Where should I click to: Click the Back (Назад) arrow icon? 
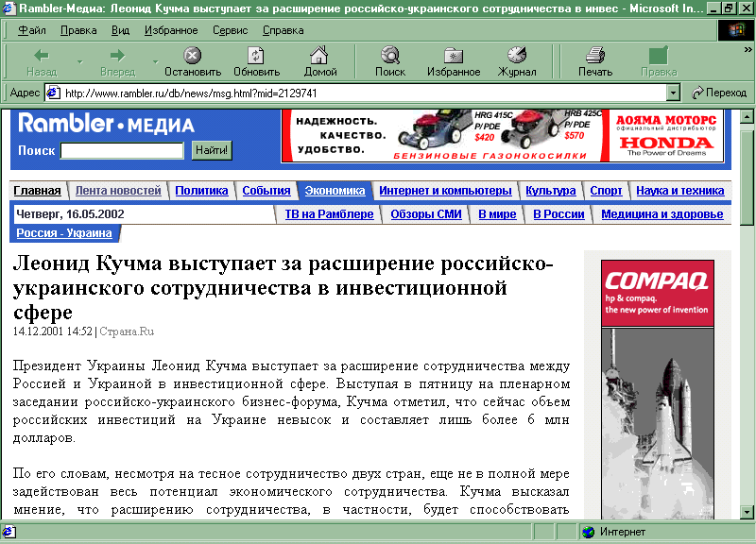(42, 56)
